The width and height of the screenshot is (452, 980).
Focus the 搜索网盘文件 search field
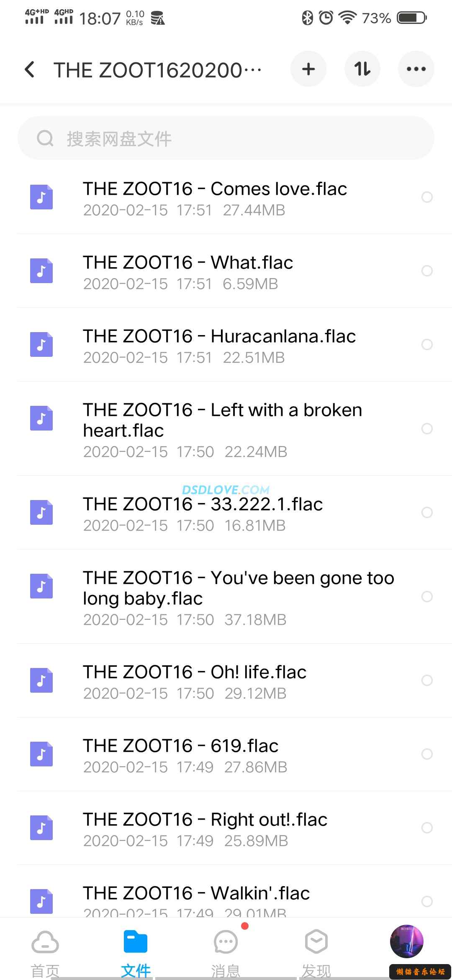(x=226, y=138)
